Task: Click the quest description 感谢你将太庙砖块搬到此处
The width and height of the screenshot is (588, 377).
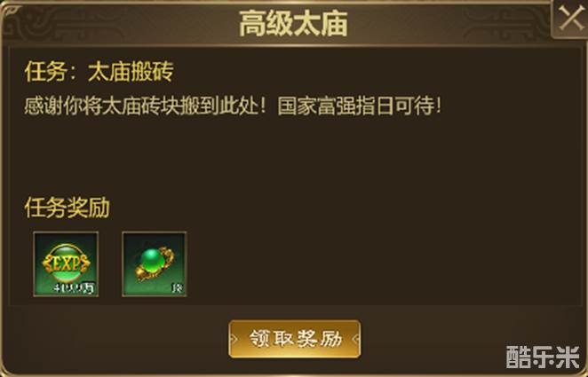Action: pyautogui.click(x=147, y=106)
